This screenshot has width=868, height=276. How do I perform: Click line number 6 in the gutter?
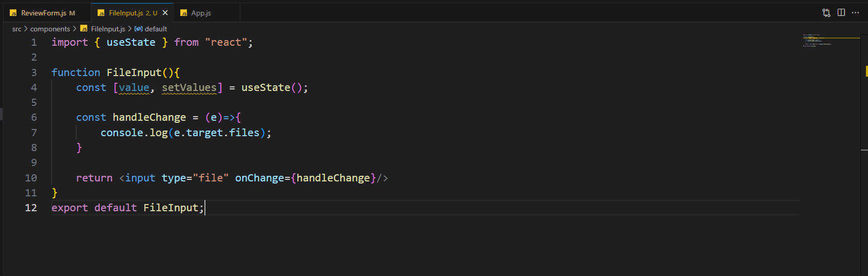click(x=34, y=117)
